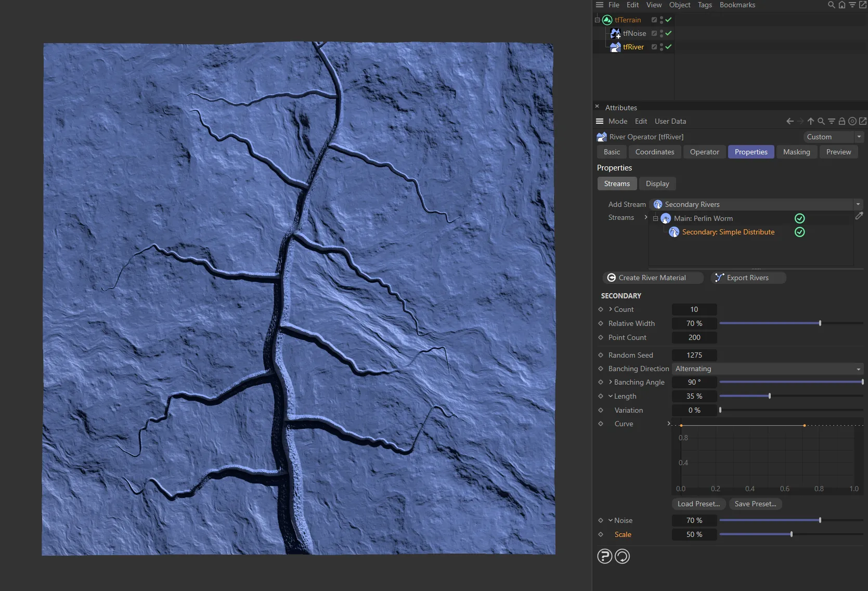
Task: Click the Load Preset button
Action: 698,504
